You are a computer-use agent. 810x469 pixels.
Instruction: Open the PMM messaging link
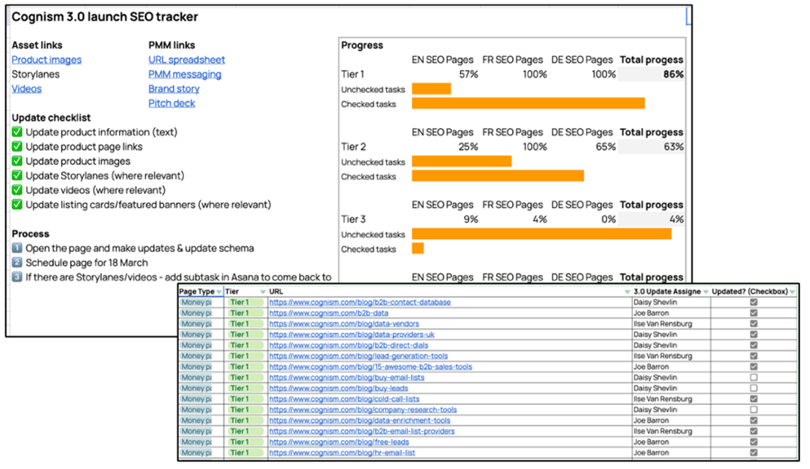(184, 74)
